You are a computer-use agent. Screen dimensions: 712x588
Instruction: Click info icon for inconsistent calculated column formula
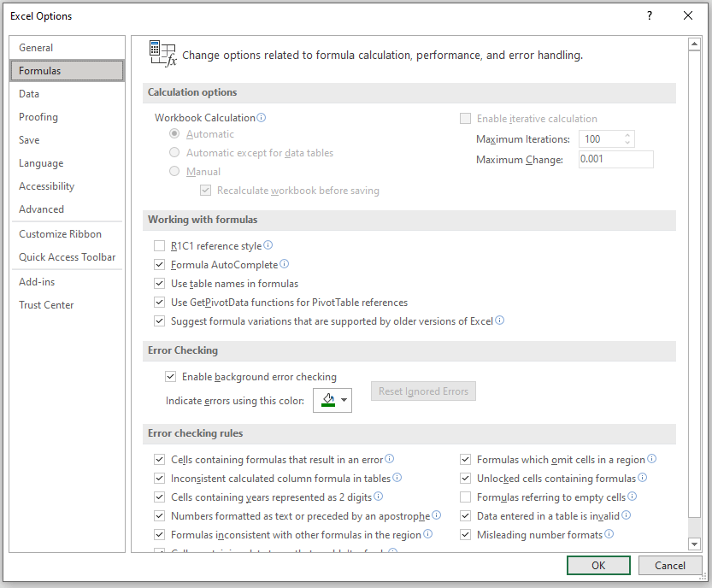pyautogui.click(x=397, y=478)
